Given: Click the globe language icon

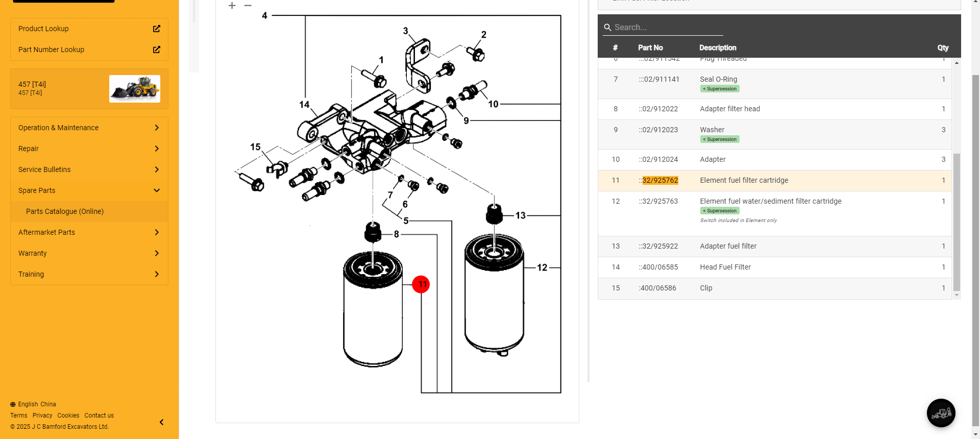Looking at the screenshot, I should click(13, 404).
